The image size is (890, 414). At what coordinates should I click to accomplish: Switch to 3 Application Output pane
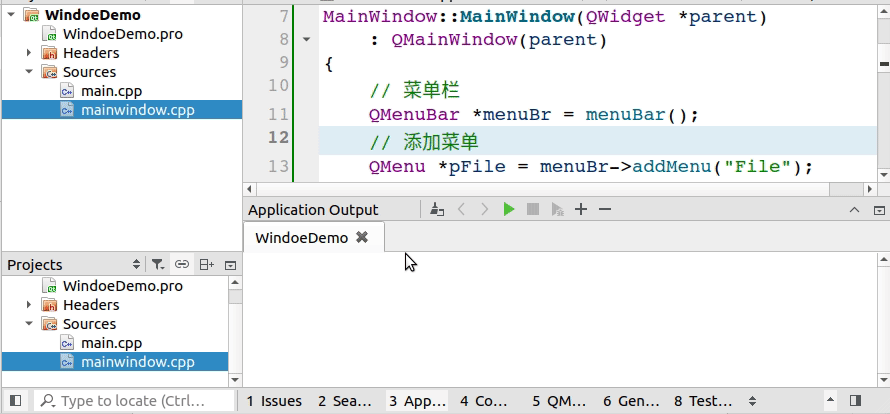(417, 401)
